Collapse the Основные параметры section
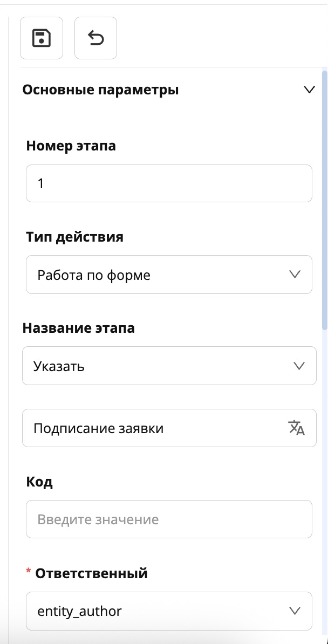The width and height of the screenshot is (328, 644). click(310, 90)
